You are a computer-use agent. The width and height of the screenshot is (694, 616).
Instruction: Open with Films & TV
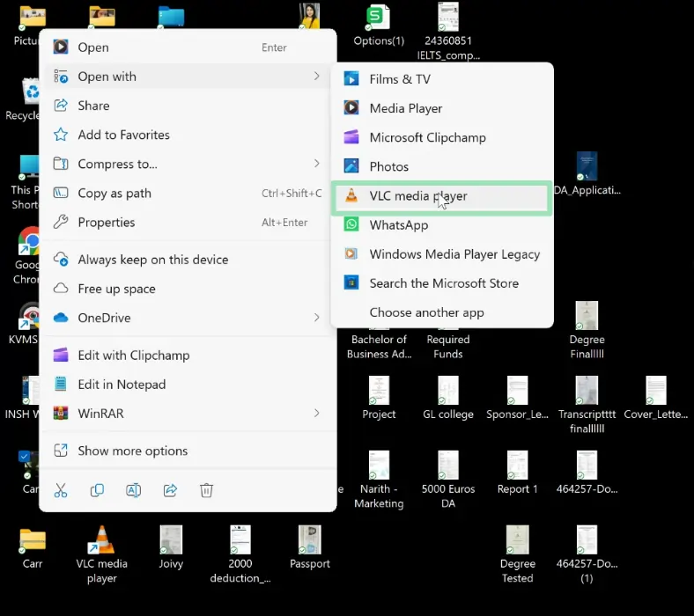pos(442,79)
